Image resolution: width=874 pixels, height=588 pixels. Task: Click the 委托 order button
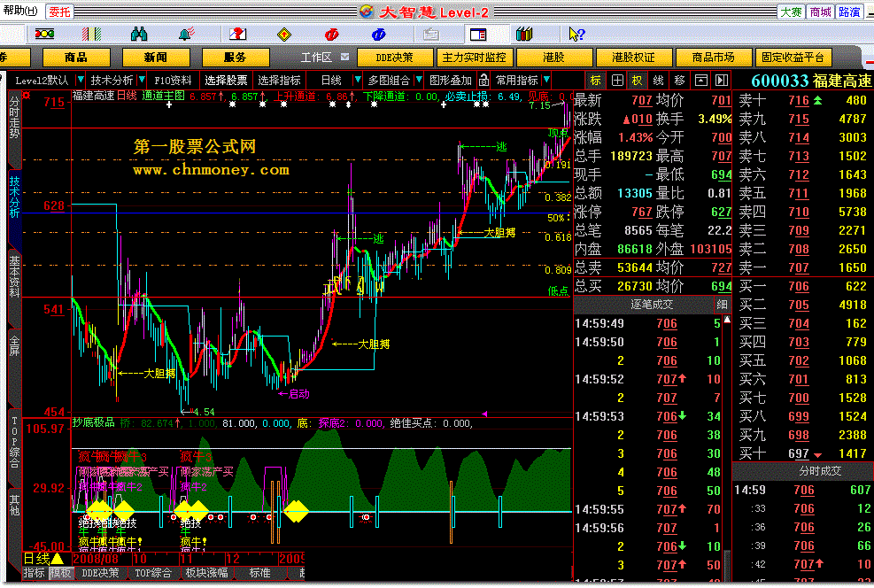click(x=59, y=12)
